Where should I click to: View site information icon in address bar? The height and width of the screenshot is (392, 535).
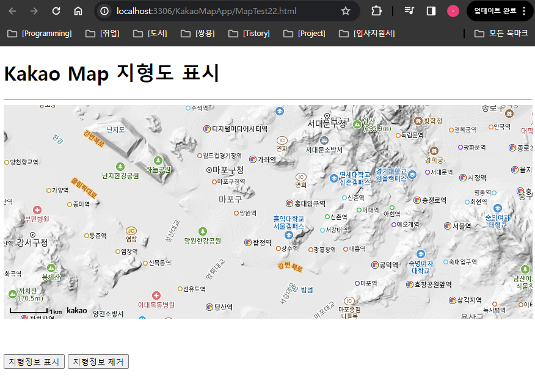pos(104,11)
